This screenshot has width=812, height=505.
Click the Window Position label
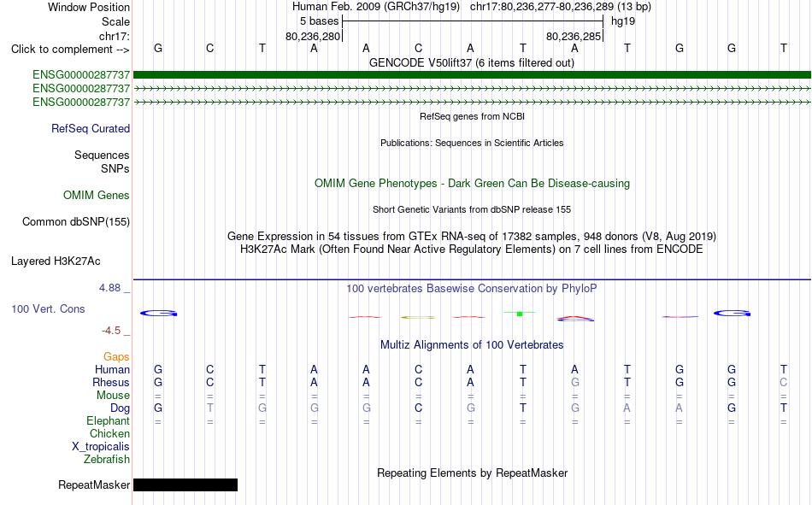89,7
